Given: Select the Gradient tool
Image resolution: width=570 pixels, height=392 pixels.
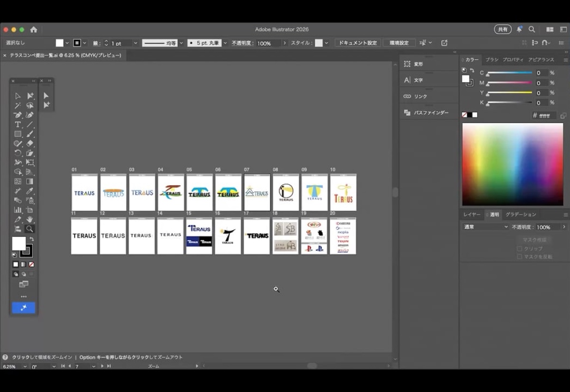Looking at the screenshot, I should [30, 181].
